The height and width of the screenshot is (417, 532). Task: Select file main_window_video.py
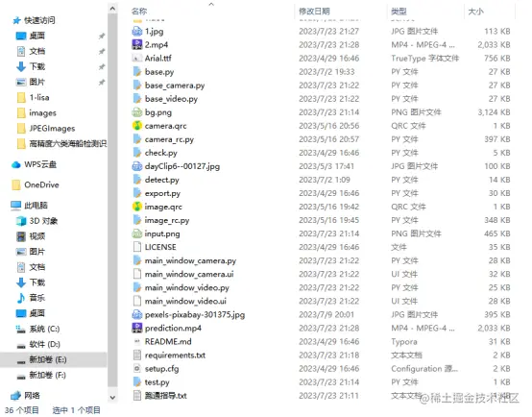coord(187,287)
